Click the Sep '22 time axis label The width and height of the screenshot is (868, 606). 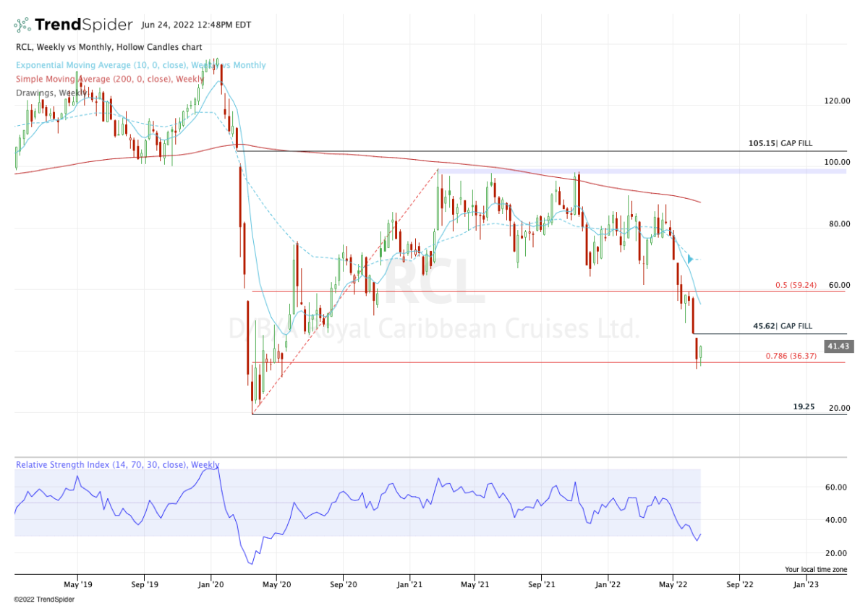pyautogui.click(x=738, y=581)
